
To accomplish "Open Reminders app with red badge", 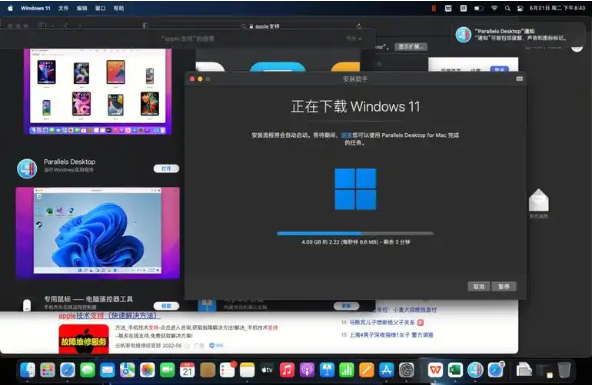I will click(228, 370).
